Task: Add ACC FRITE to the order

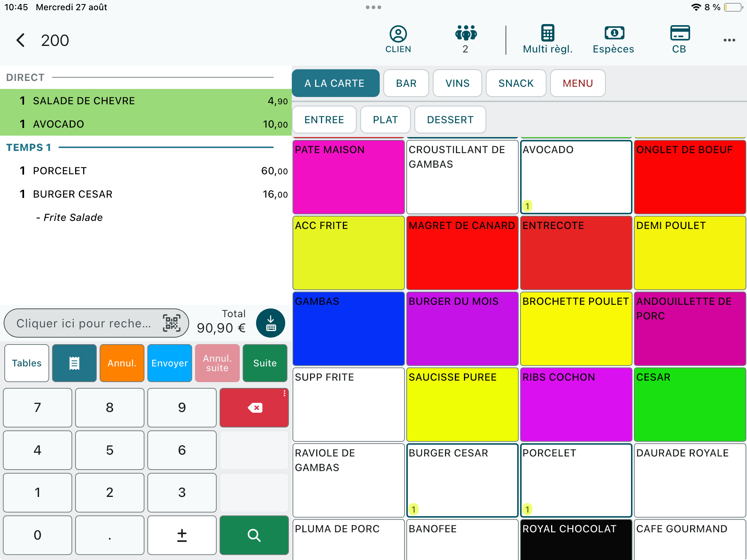Action: (x=349, y=253)
